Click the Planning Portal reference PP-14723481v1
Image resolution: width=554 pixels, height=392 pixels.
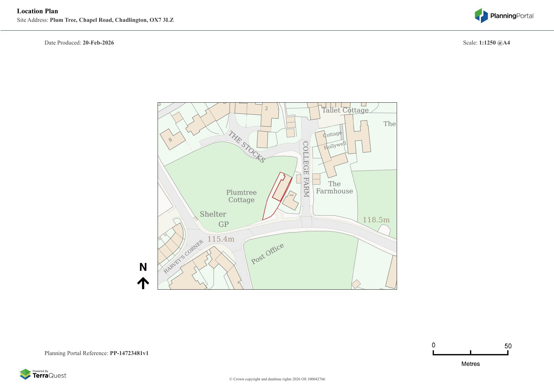[x=129, y=353]
